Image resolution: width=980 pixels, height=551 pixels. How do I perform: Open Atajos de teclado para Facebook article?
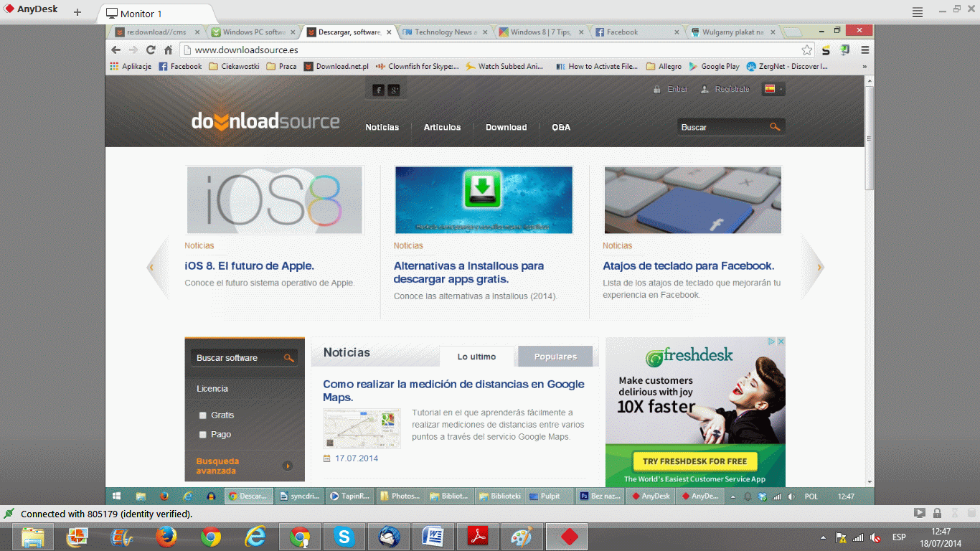(689, 265)
